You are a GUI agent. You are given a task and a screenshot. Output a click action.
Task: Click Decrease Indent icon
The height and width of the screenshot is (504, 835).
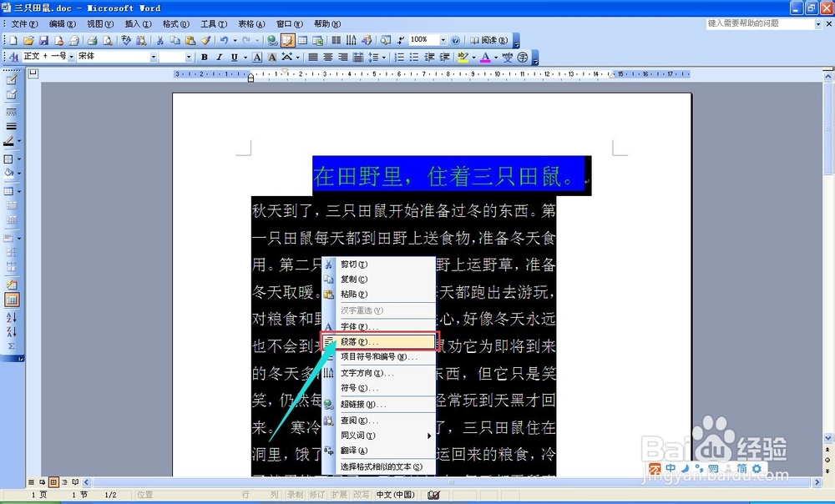coord(430,57)
